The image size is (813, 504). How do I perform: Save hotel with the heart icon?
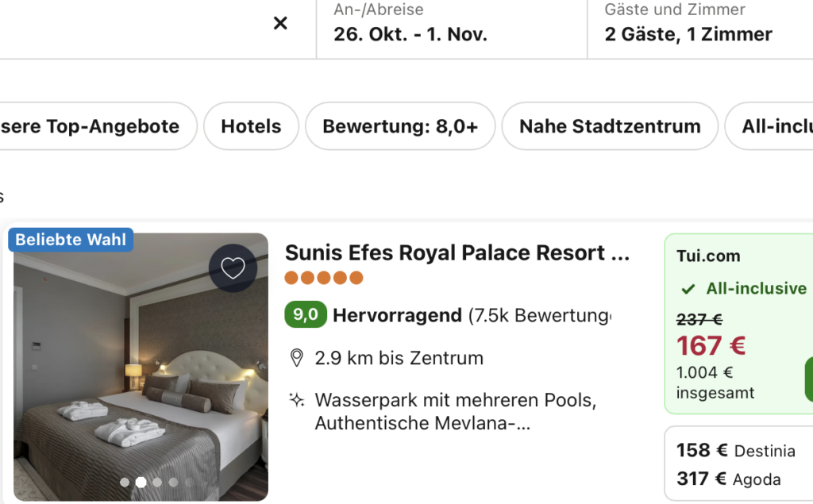click(233, 268)
